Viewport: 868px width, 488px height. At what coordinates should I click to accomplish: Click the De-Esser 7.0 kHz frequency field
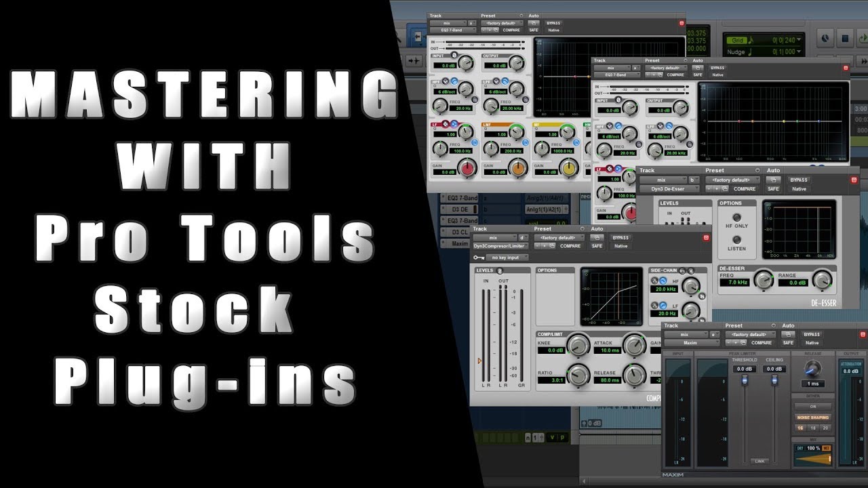coord(734,282)
